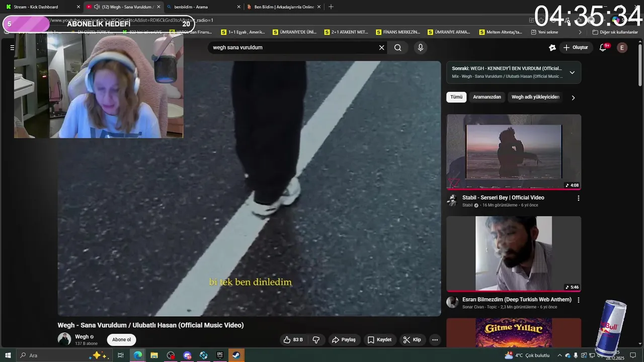The height and width of the screenshot is (362, 644).
Task: Expand the Sonraki mix playlist panel
Action: [x=572, y=72]
